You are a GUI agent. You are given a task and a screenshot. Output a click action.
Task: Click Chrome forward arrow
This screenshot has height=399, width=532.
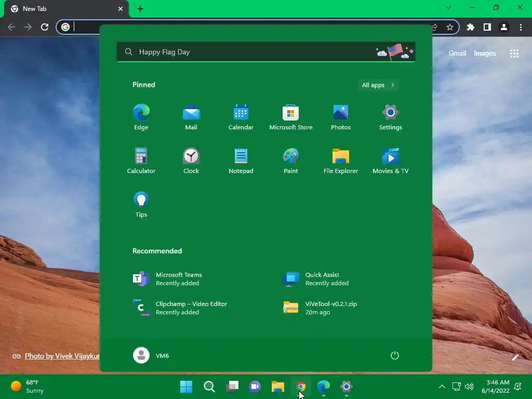28,27
